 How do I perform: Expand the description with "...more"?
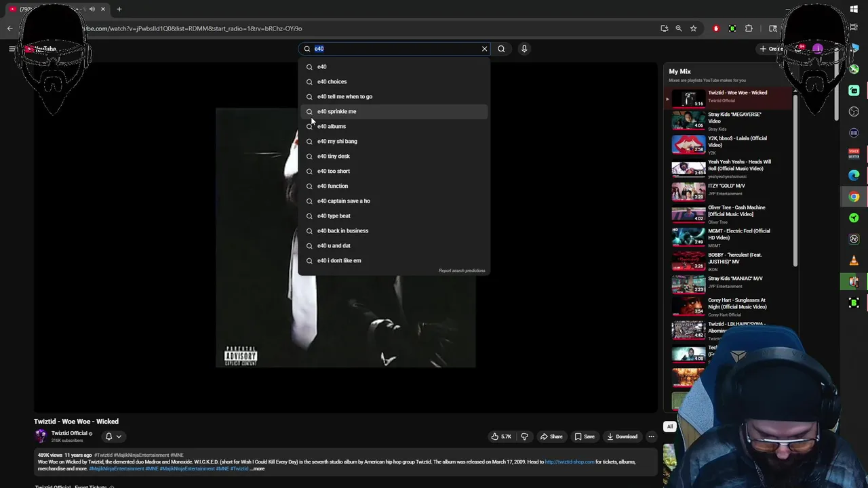257,469
